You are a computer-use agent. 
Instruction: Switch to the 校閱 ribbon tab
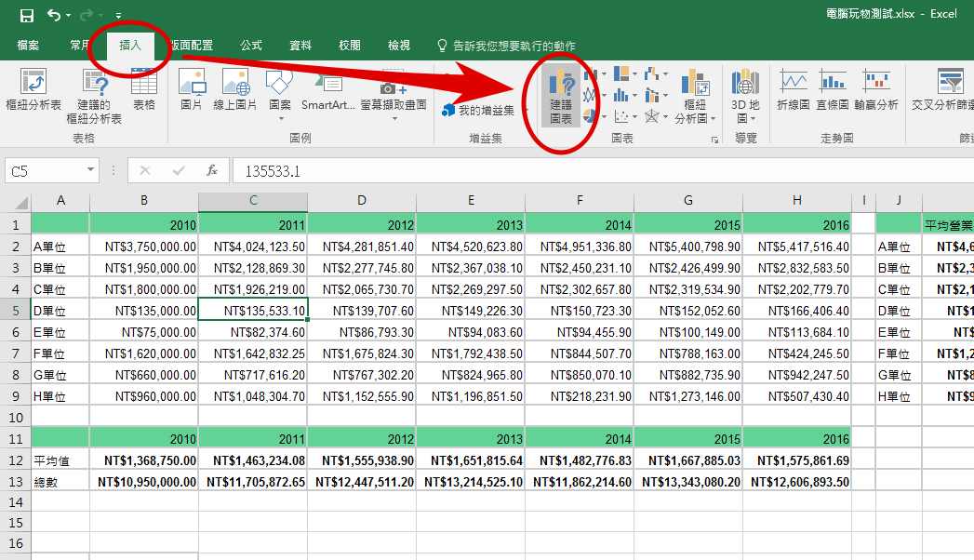click(349, 44)
